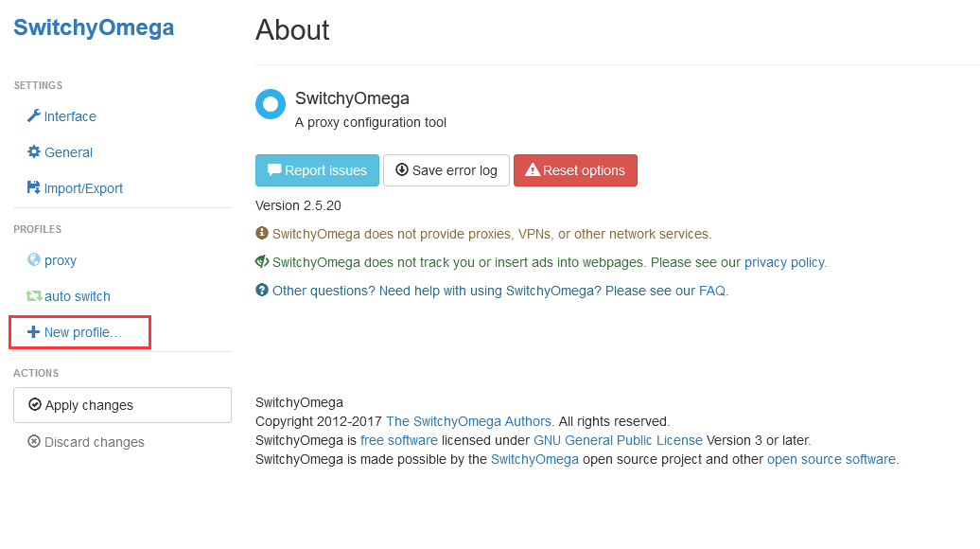Viewport: 980px width, 549px height.
Task: Click the green arrows icon beside auto switch
Action: click(34, 295)
